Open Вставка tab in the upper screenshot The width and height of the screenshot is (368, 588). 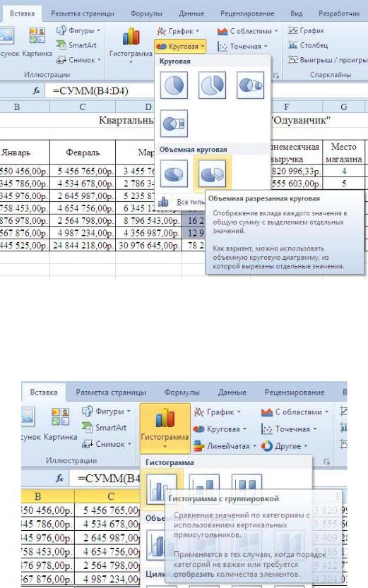(22, 13)
